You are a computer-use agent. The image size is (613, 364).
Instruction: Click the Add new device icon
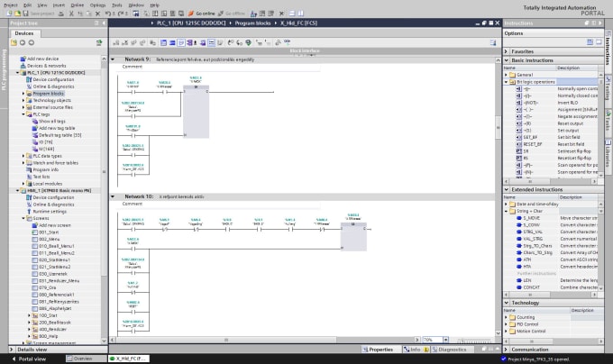(23, 59)
